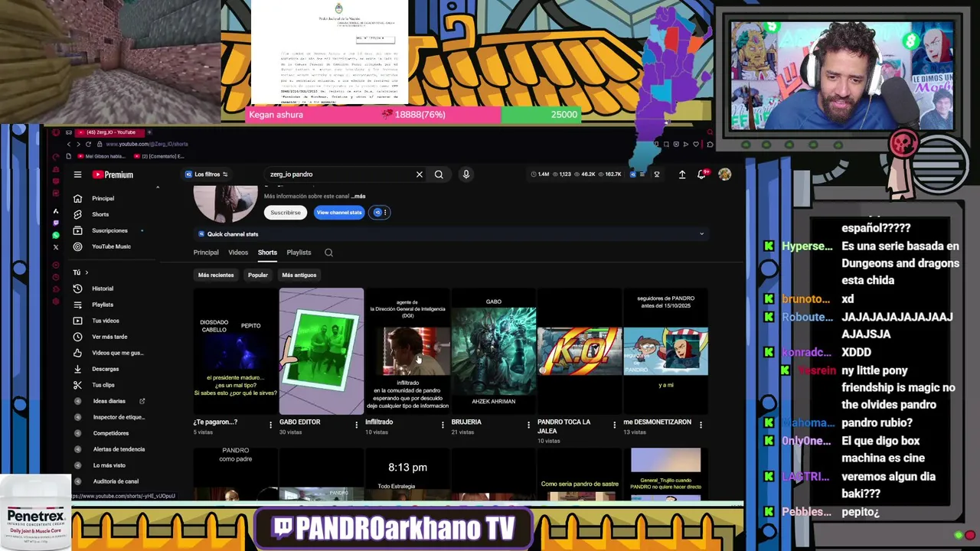This screenshot has height=551, width=980.
Task: Open Competidores tool in sidebar
Action: point(111,433)
